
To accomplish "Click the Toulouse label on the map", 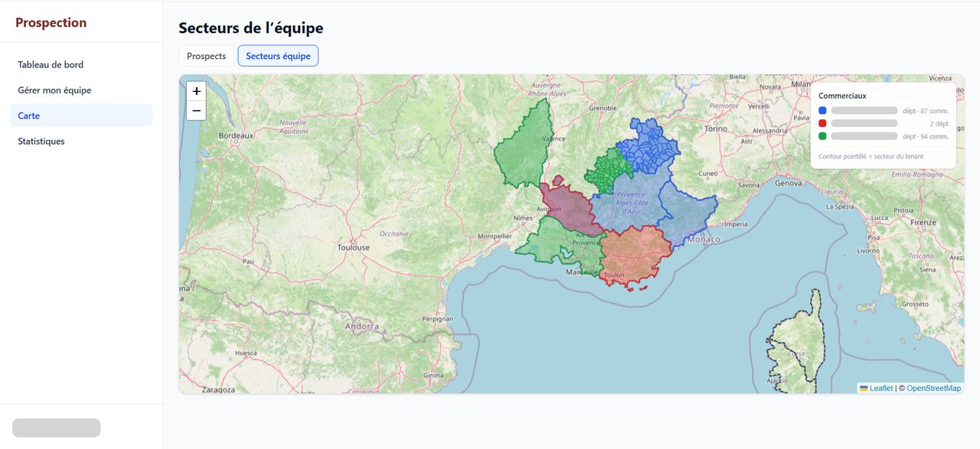I will pyautogui.click(x=354, y=248).
